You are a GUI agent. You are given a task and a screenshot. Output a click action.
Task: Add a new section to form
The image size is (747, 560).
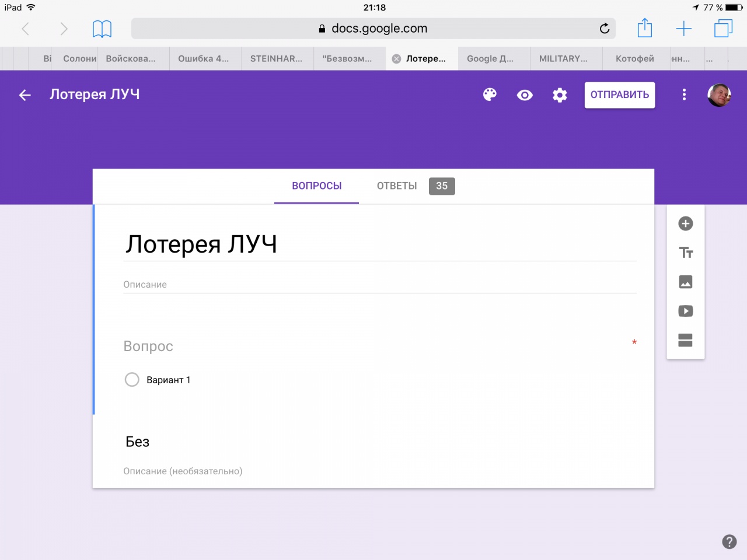pyautogui.click(x=686, y=340)
